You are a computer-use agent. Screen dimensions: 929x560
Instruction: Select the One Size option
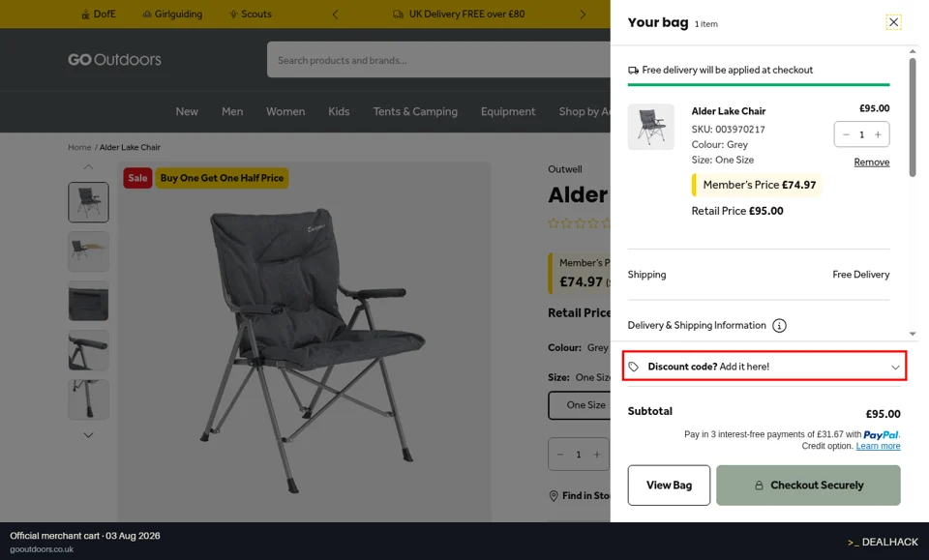[580, 405]
